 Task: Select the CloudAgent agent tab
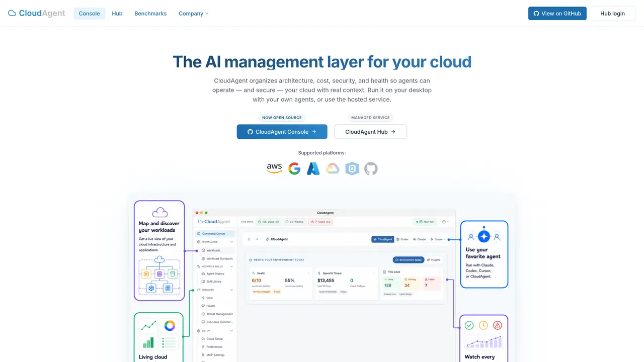pyautogui.click(x=382, y=239)
